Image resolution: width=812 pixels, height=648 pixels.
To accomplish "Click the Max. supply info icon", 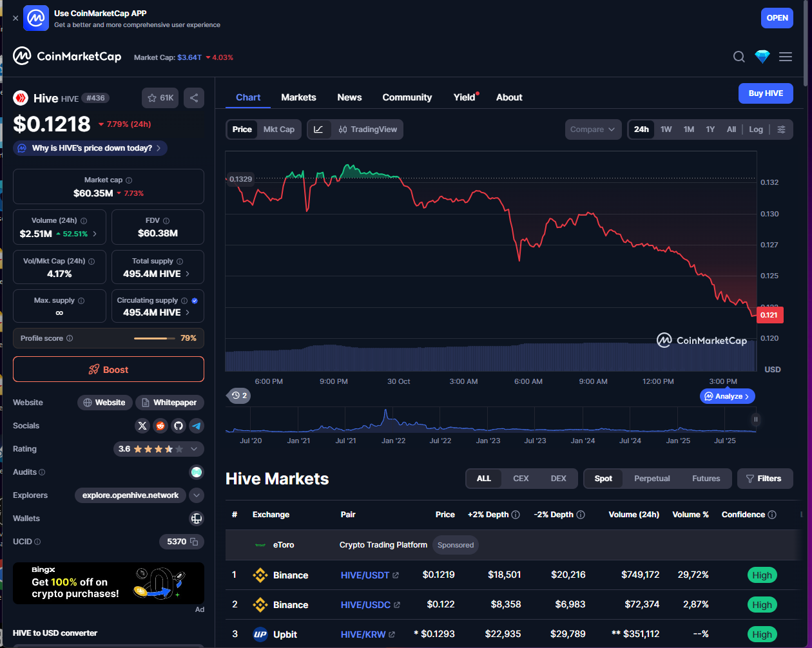I will coord(81,301).
